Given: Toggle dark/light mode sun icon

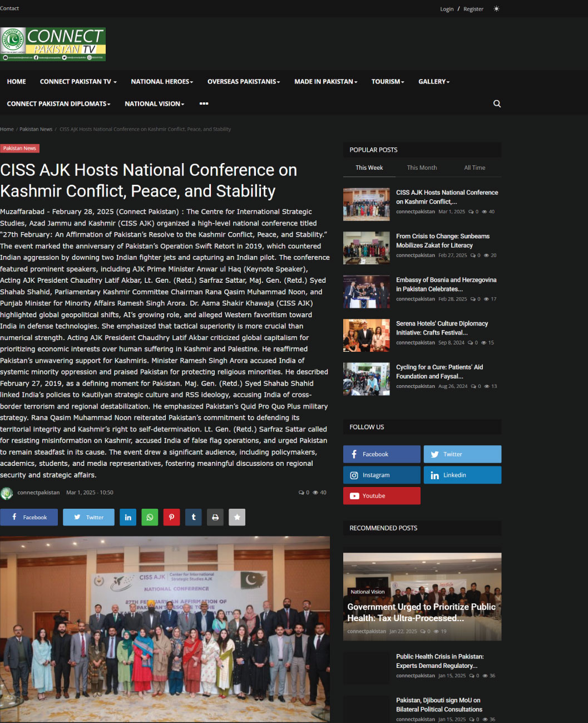Looking at the screenshot, I should pos(496,9).
